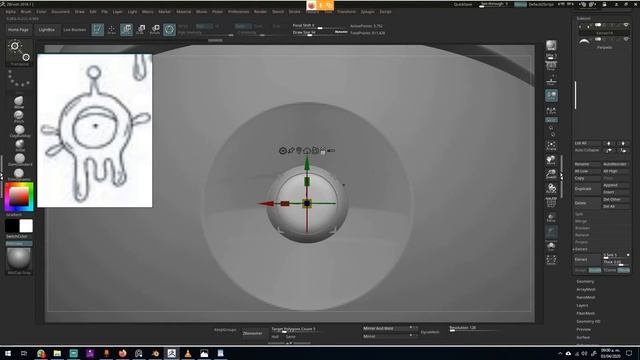Open the current brush selector thumbnail

(x=19, y=52)
